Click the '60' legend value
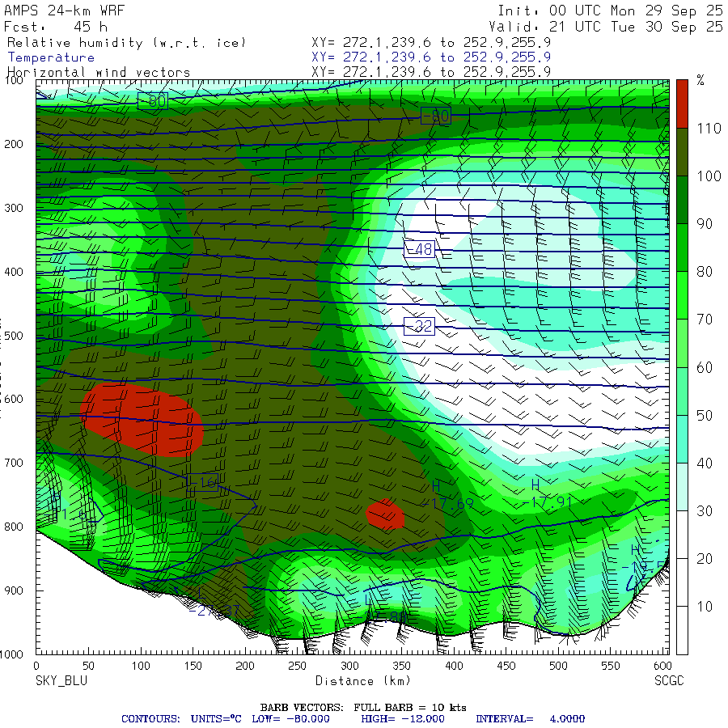Image resolution: width=728 pixels, height=728 pixels. [705, 368]
